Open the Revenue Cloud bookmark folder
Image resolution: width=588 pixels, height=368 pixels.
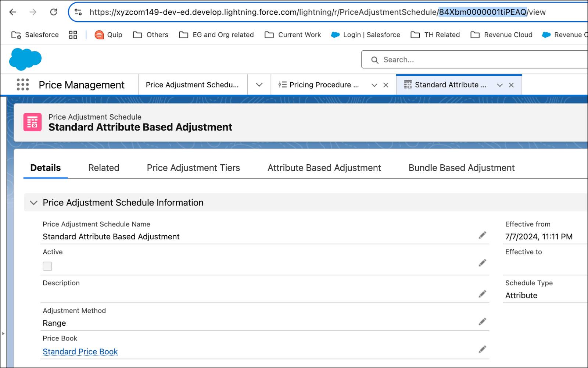[x=502, y=35]
